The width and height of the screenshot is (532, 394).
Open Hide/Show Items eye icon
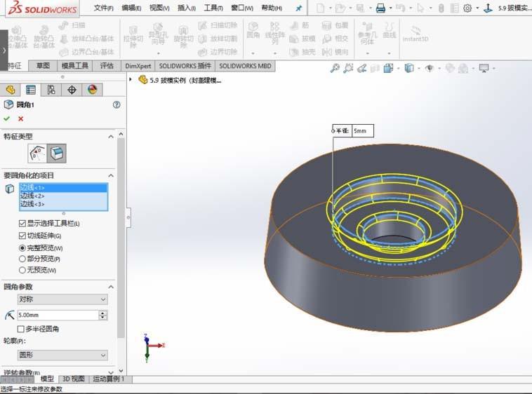pyautogui.click(x=430, y=68)
